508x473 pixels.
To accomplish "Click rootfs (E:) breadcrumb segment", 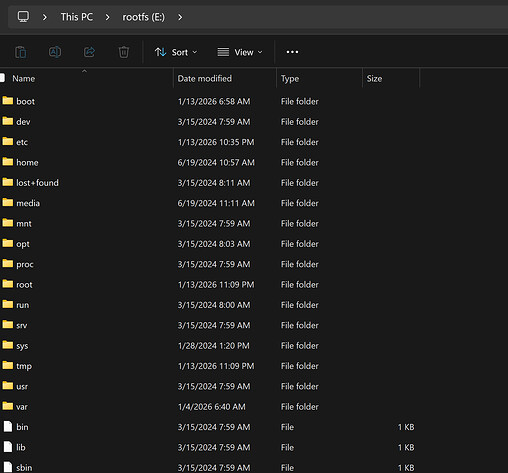I will pyautogui.click(x=143, y=17).
